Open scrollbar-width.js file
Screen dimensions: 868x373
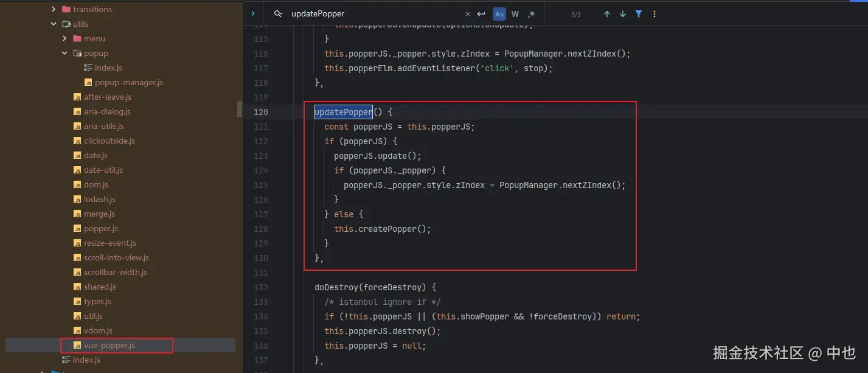116,272
